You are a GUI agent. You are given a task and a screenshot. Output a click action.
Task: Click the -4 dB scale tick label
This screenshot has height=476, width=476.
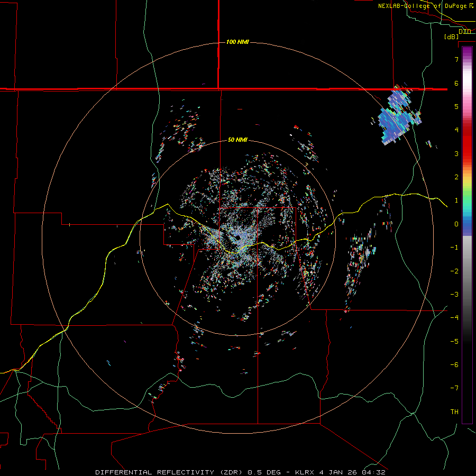point(454,318)
